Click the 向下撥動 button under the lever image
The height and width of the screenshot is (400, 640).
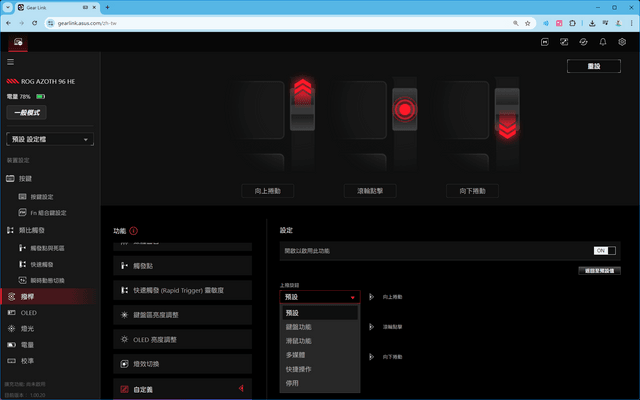coord(472,191)
